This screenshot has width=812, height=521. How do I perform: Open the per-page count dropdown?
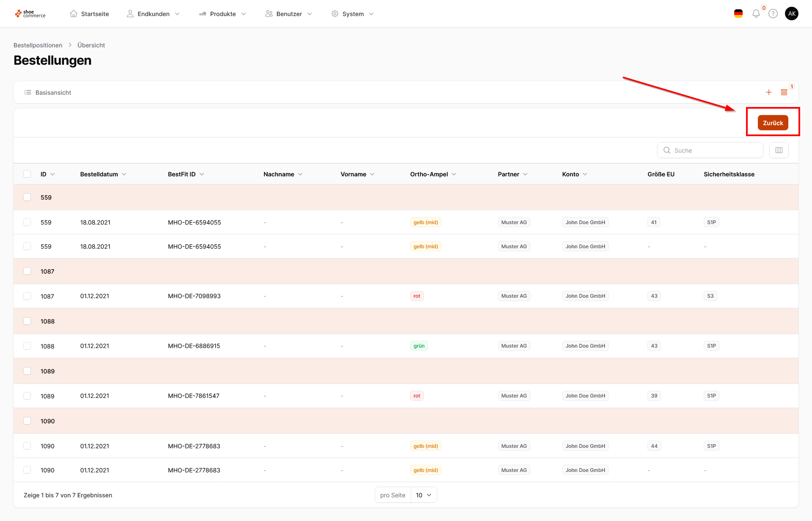pyautogui.click(x=423, y=495)
